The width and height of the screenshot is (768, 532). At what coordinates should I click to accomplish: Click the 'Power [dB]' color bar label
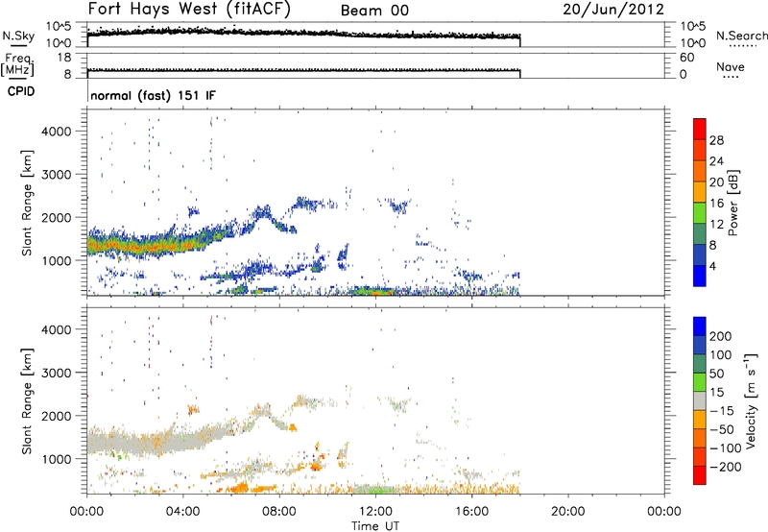732,203
